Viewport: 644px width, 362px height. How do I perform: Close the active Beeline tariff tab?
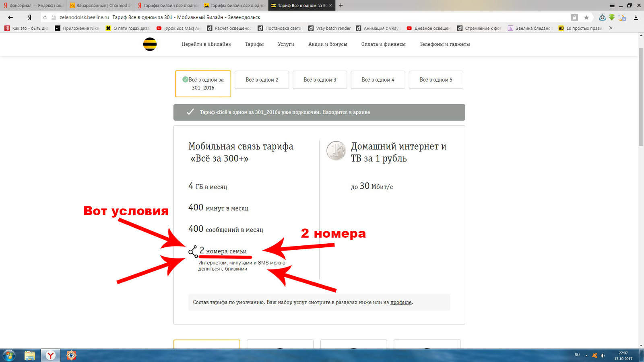click(331, 5)
